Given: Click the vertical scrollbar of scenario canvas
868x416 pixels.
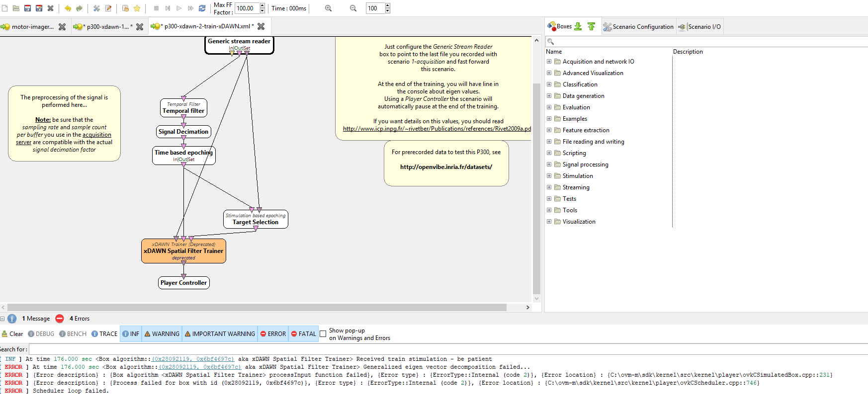Looking at the screenshot, I should tap(536, 189).
